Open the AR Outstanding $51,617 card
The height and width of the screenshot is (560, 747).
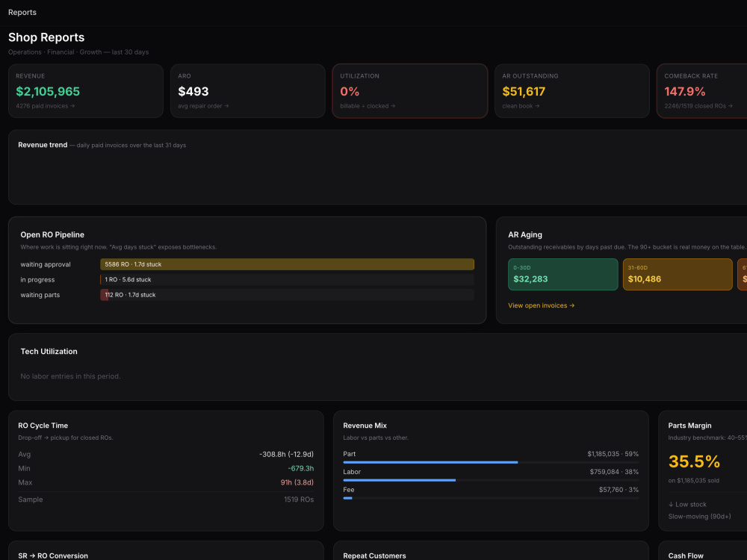[572, 91]
